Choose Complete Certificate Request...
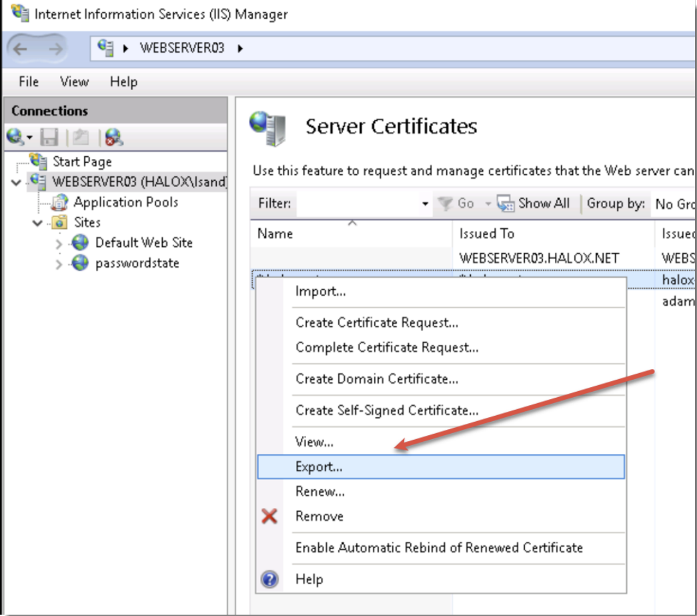This screenshot has width=697, height=616. click(441, 347)
